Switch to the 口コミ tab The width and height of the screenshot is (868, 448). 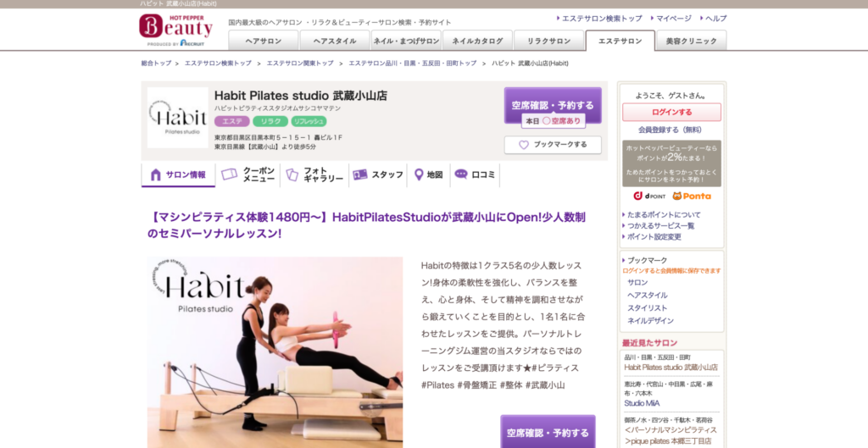(x=475, y=174)
